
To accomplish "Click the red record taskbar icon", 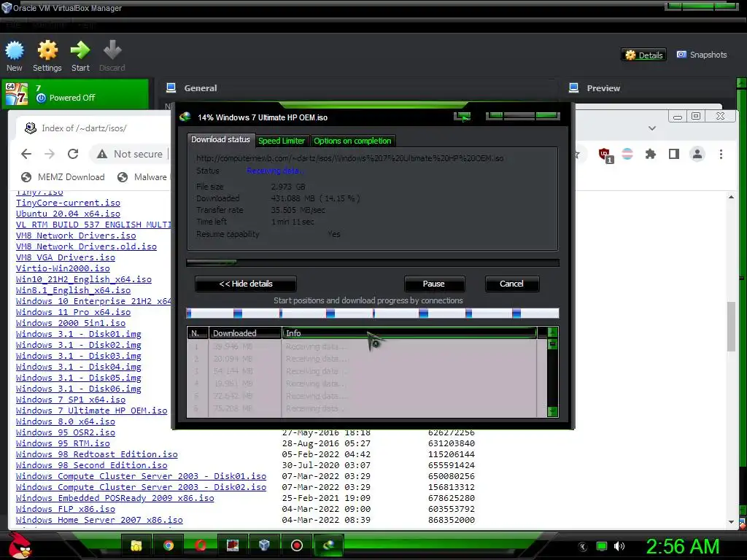I will point(297,545).
